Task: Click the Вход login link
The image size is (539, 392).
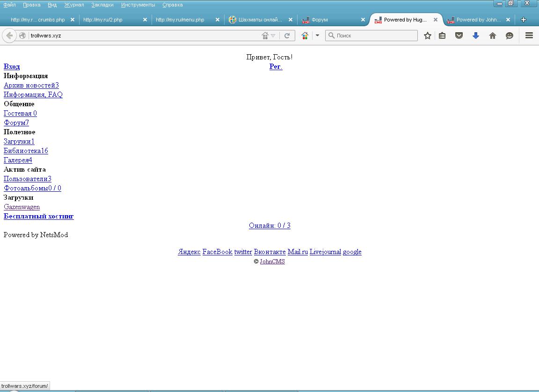Action: 12,66
